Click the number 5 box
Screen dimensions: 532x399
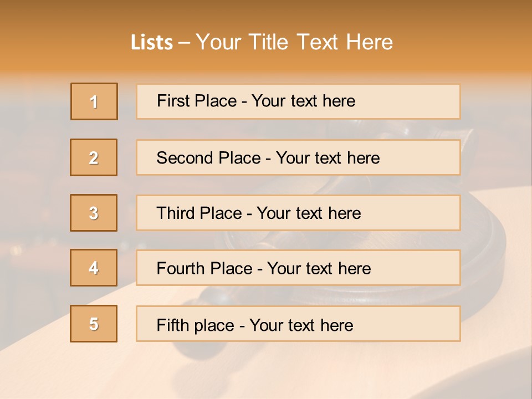(x=94, y=324)
